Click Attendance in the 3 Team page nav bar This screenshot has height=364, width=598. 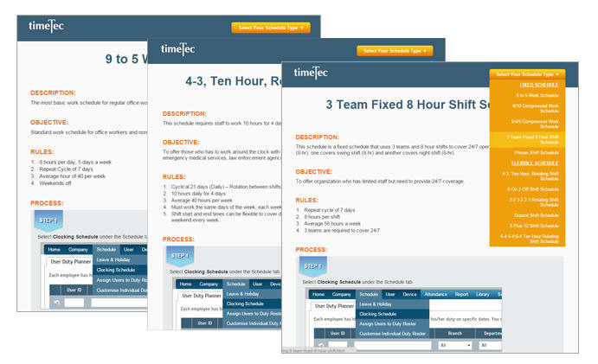(x=435, y=294)
